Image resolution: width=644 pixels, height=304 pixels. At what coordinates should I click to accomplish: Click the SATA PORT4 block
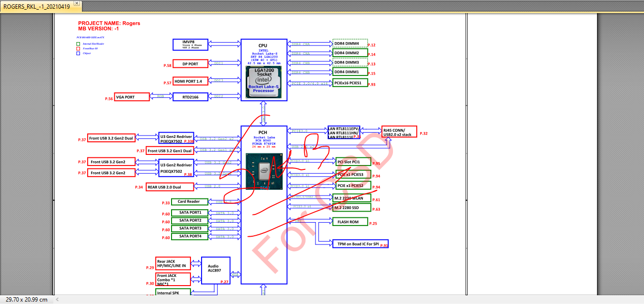[x=189, y=236]
